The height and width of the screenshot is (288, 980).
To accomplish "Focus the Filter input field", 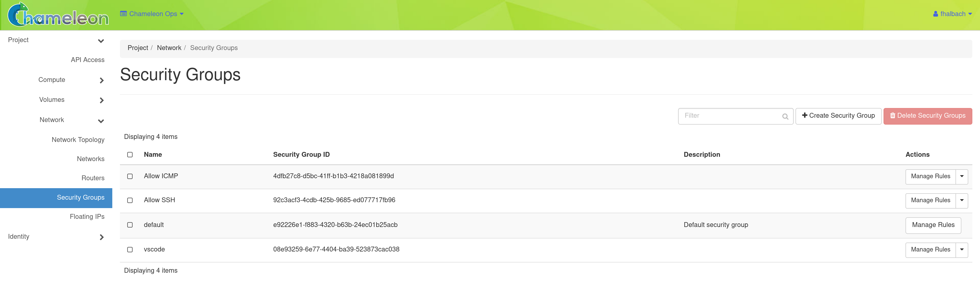I will (735, 116).
